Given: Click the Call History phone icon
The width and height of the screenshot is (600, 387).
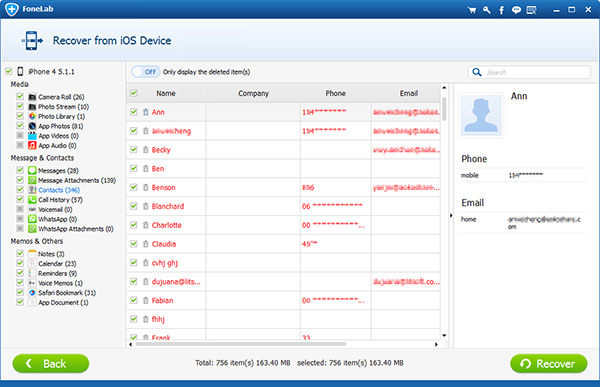Looking at the screenshot, I should point(32,199).
